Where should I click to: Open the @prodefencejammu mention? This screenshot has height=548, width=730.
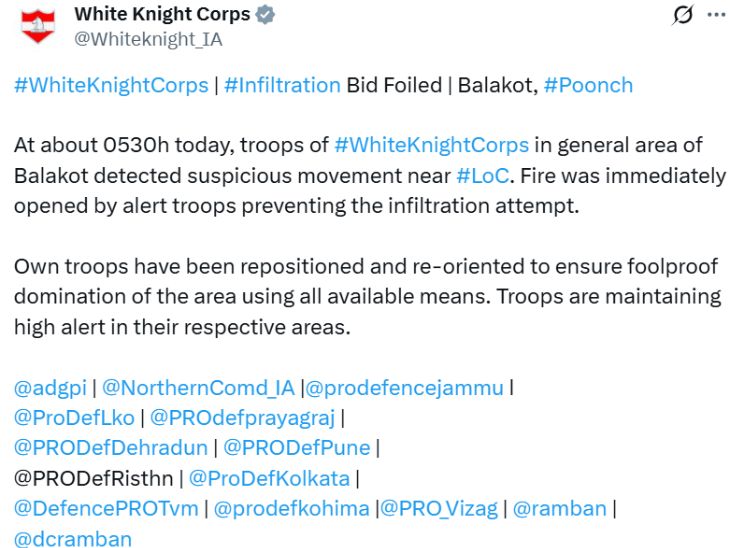(404, 388)
